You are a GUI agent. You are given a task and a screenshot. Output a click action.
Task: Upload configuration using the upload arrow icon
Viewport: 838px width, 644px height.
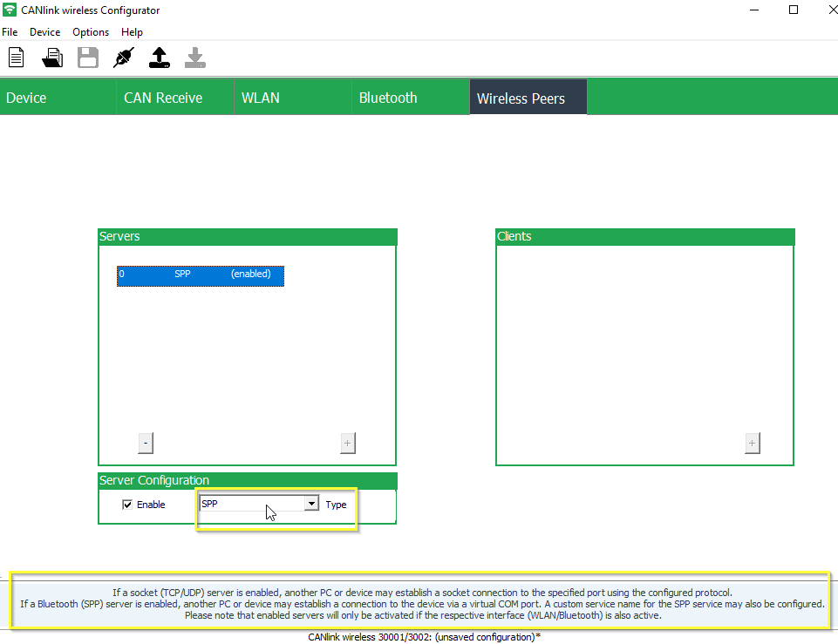click(159, 58)
